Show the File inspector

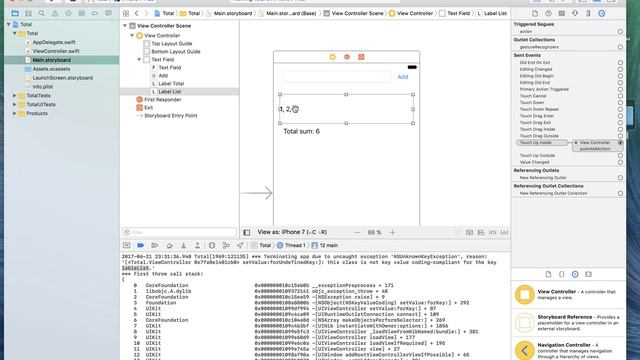(x=535, y=13)
